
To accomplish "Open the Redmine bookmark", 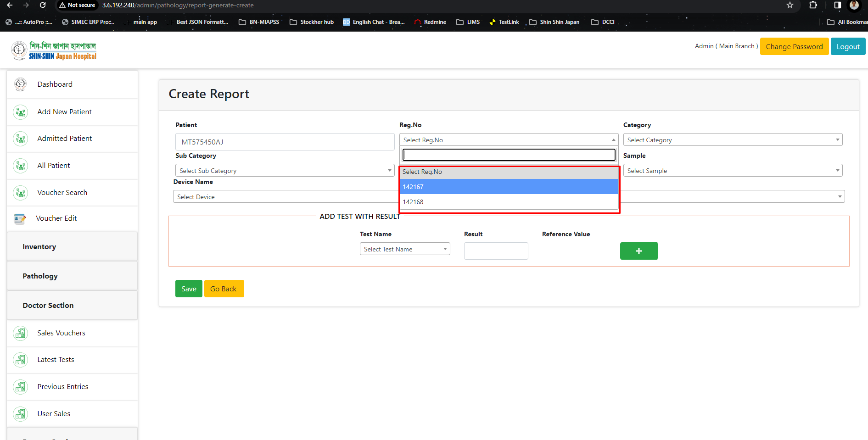I will click(430, 22).
